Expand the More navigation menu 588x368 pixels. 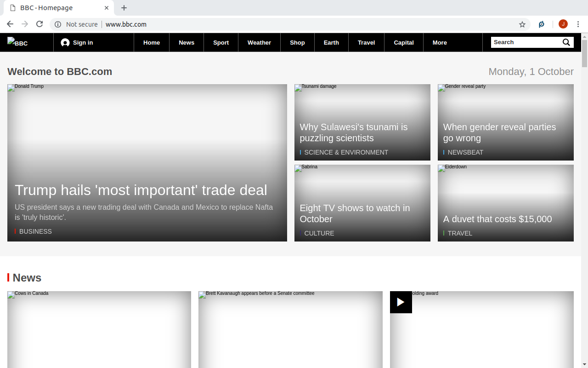(440, 42)
